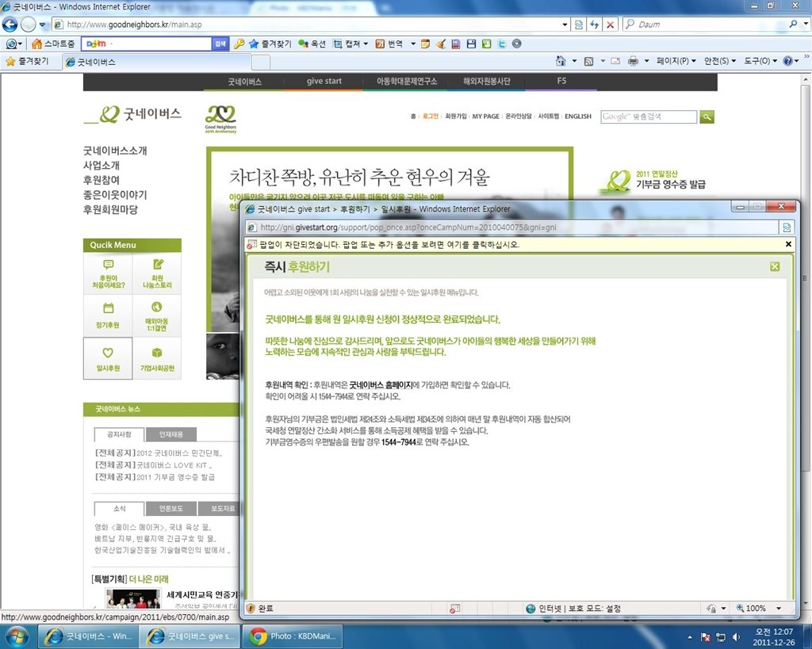The image size is (812, 649).
Task: Open 해외자원봉사단 in the top navigation
Action: pyautogui.click(x=487, y=82)
